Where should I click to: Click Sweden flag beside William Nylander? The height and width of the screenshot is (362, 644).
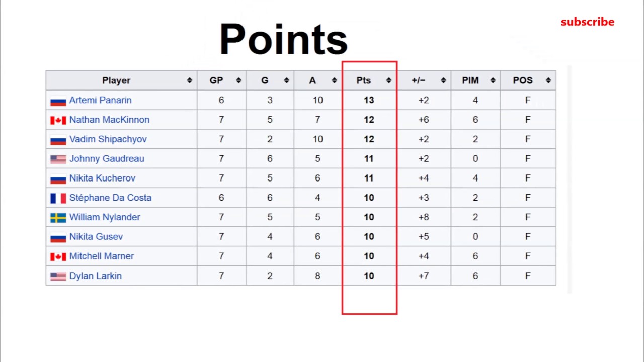[x=58, y=218]
